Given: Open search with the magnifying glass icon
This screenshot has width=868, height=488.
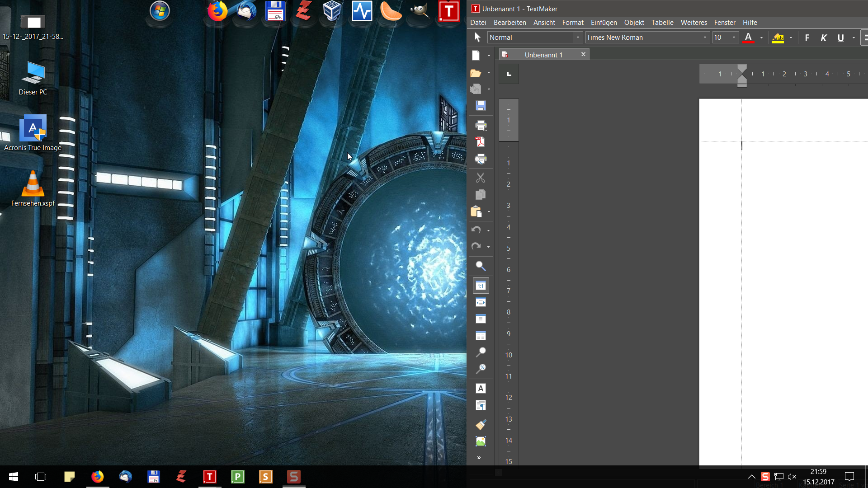Looking at the screenshot, I should [x=481, y=266].
